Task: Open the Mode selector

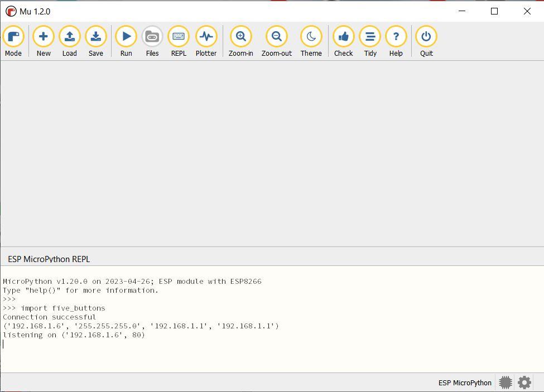Action: point(13,41)
